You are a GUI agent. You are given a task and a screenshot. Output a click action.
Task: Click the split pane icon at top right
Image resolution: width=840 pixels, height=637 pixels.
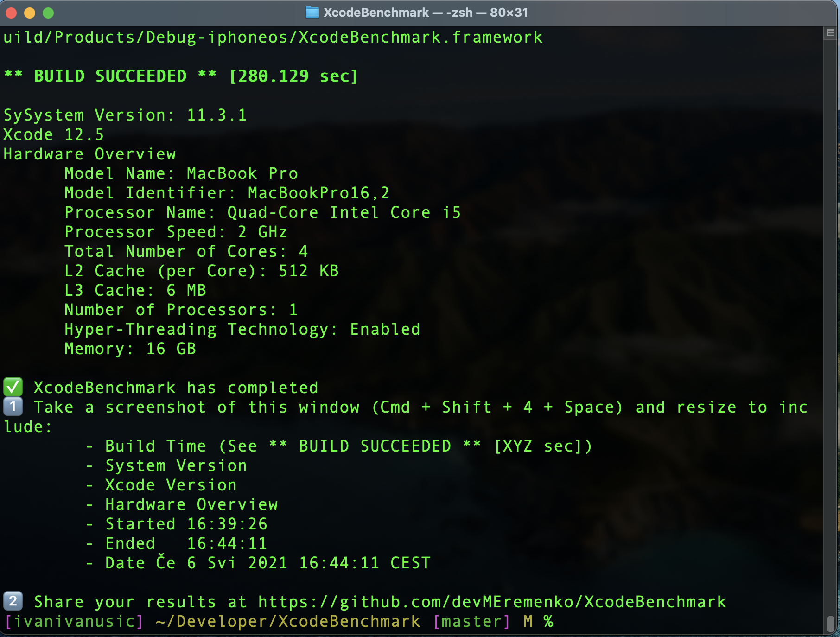pos(830,33)
